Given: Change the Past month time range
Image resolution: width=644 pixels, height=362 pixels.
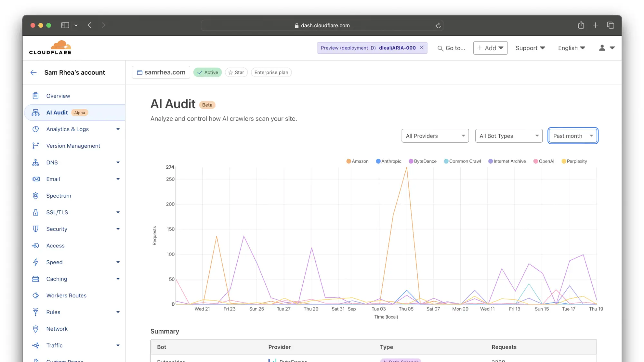Looking at the screenshot, I should click(573, 135).
